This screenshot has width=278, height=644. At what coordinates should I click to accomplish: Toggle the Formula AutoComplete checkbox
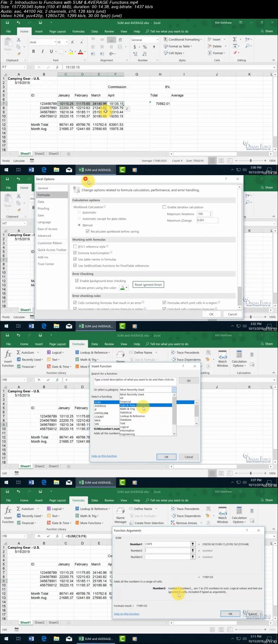[x=75, y=253]
